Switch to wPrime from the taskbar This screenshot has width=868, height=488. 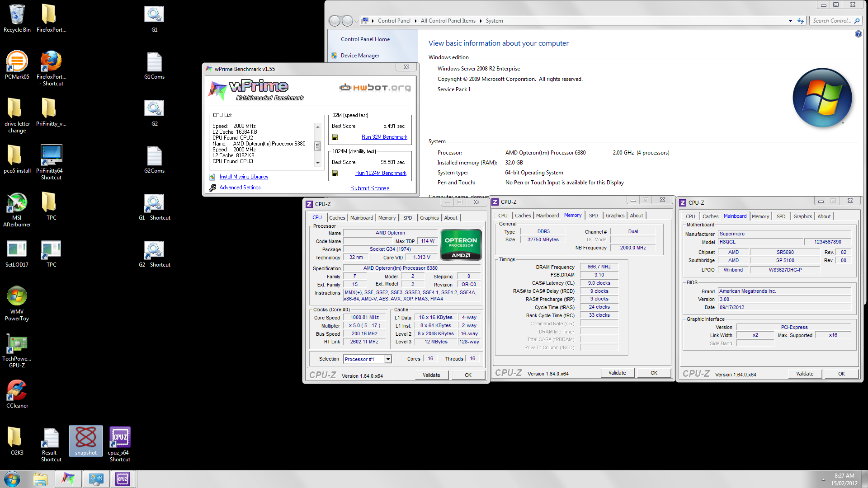click(x=68, y=479)
